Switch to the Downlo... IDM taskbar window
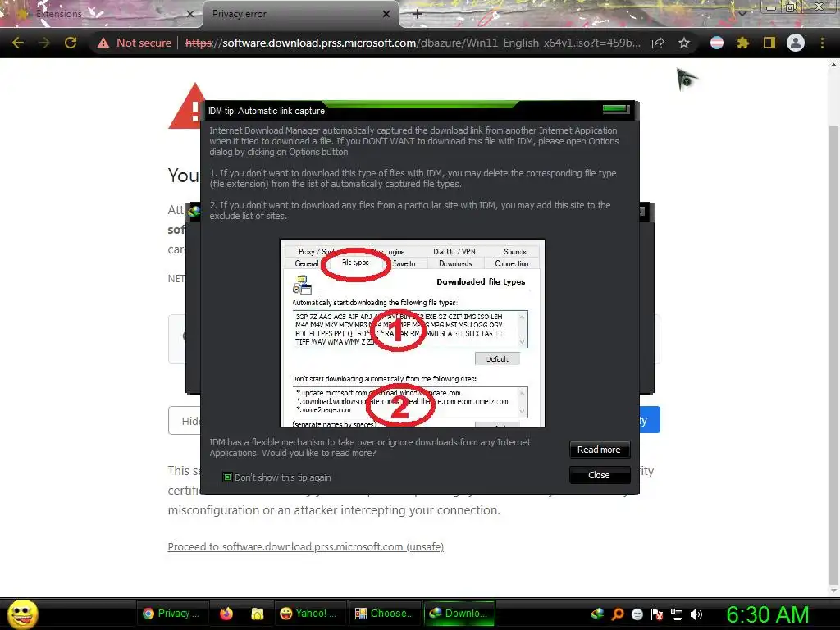840x630 pixels. (459, 614)
